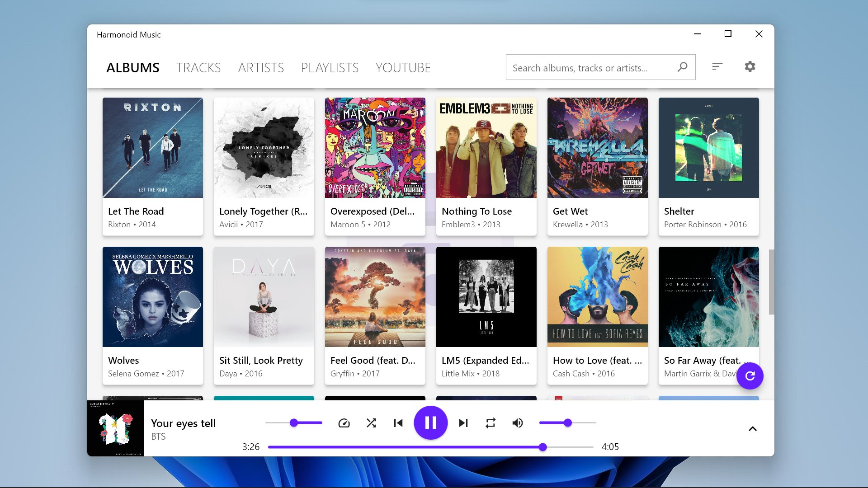Click the 'Little Mix • 2018' subtitle
868x488 pixels.
pyautogui.click(x=471, y=374)
